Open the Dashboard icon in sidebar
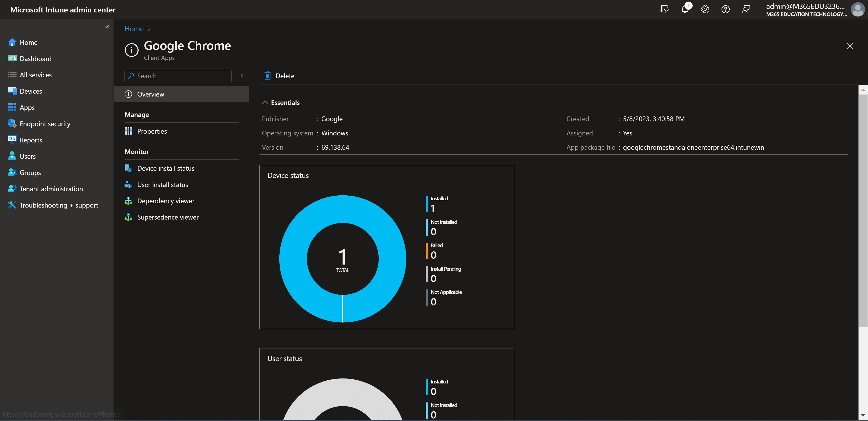Viewport: 868px width, 421px height. point(12,58)
